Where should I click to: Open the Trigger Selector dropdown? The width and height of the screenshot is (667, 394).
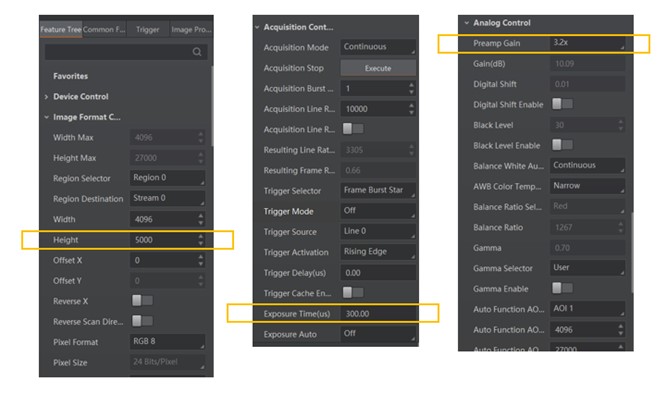pos(378,191)
